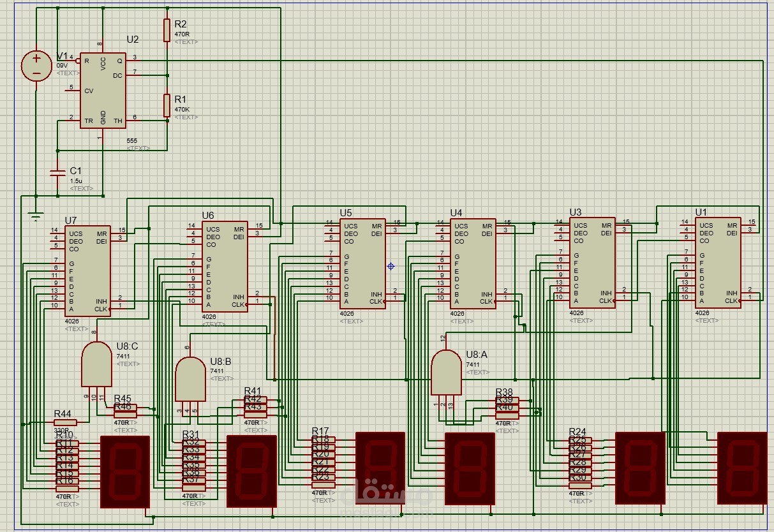Click the U8:C AND gate symbol

click(x=96, y=364)
